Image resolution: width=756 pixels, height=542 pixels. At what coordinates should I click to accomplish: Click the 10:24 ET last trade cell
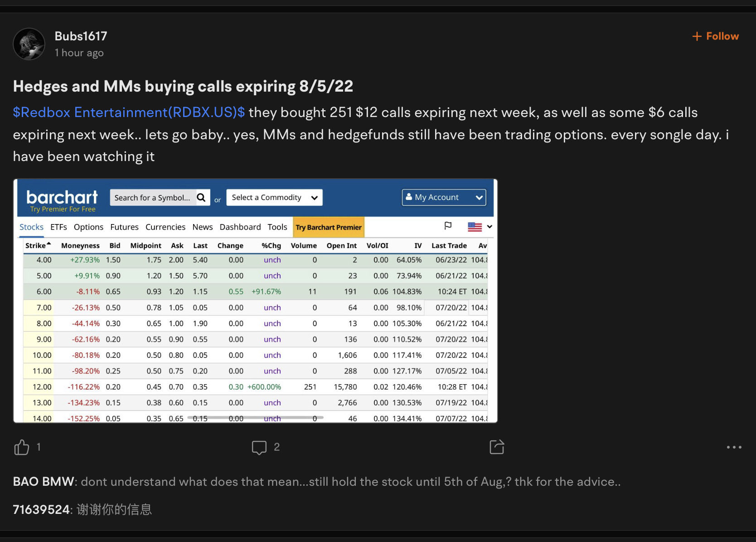(x=452, y=292)
